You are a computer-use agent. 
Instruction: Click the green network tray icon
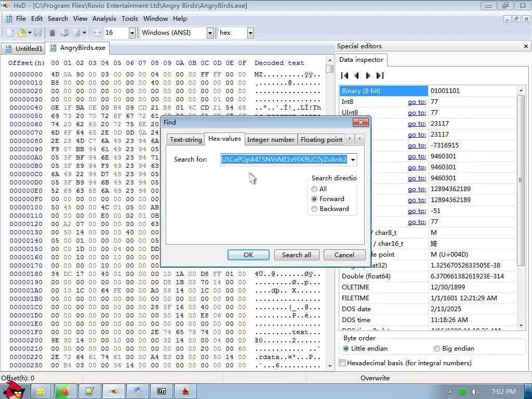click(x=463, y=392)
